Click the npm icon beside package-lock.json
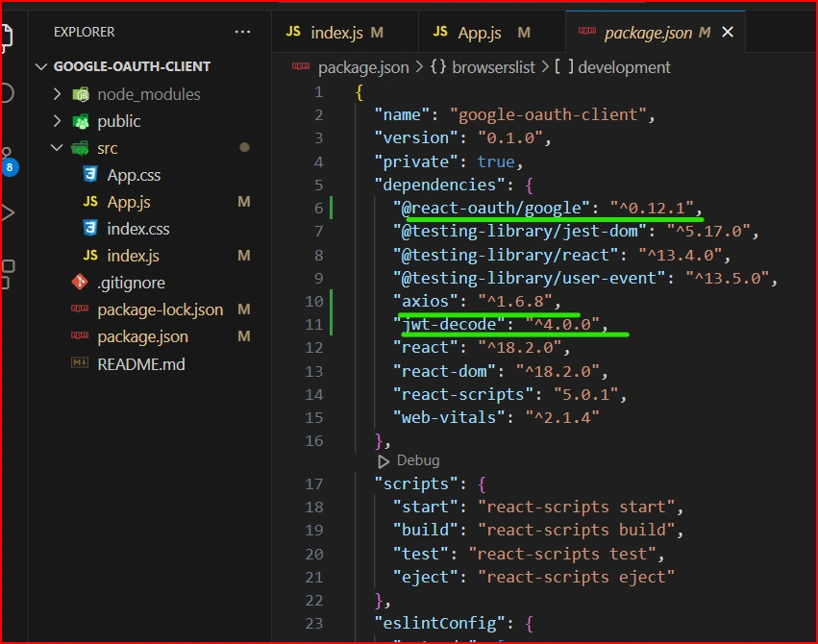The image size is (818, 644). coord(79,309)
